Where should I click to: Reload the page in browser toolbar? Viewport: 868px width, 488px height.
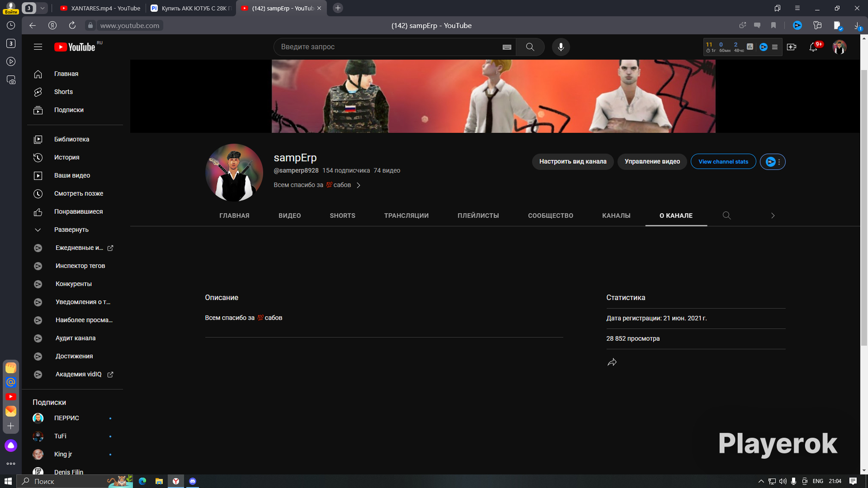coord(72,25)
